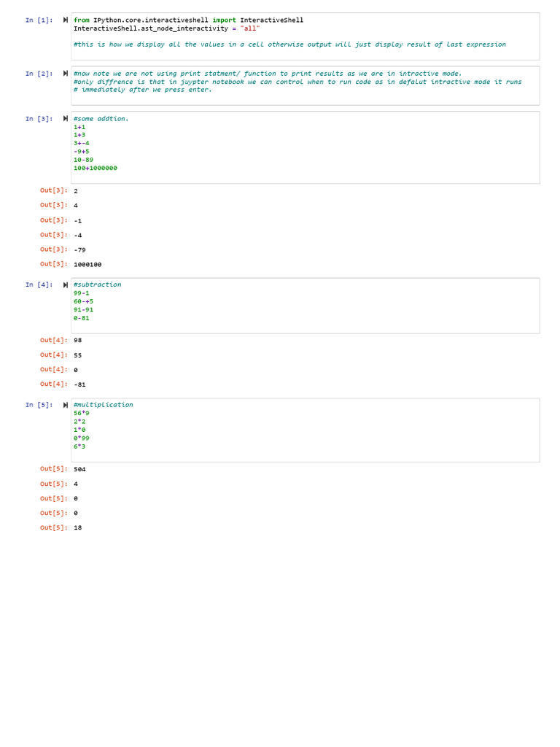
Task: Click the "#subtraction" comment line
Action: 97,285
